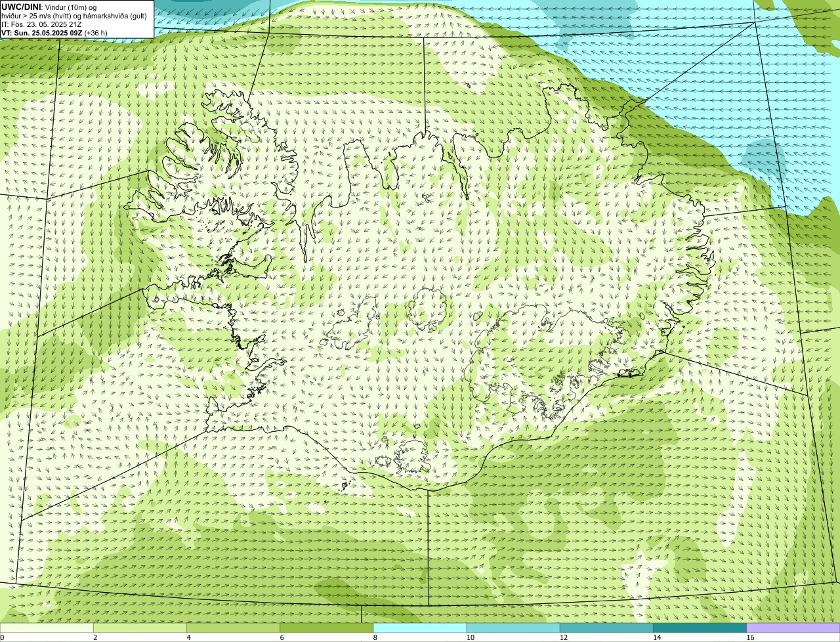Click the title line "UWC/DINI: Vindur (10m) og"
The image size is (840, 642).
pyautogui.click(x=49, y=7)
